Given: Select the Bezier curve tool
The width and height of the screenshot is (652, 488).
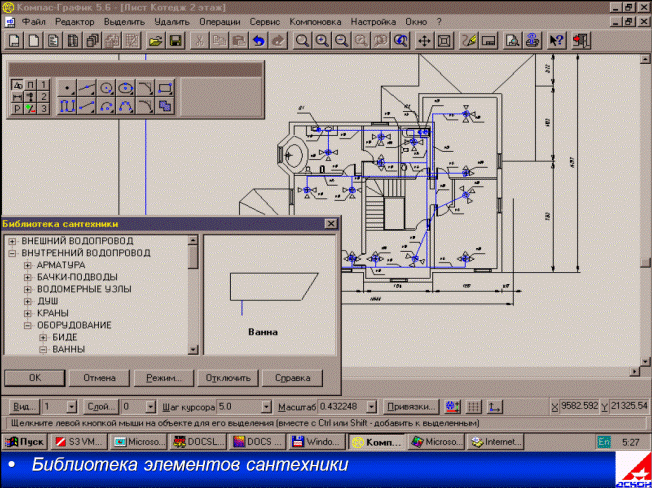Looking at the screenshot, I should (125, 106).
